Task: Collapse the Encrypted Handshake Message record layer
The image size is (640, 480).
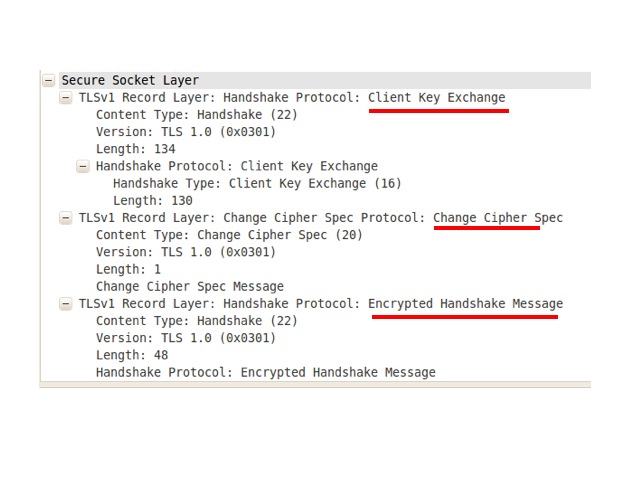Action: tap(66, 304)
